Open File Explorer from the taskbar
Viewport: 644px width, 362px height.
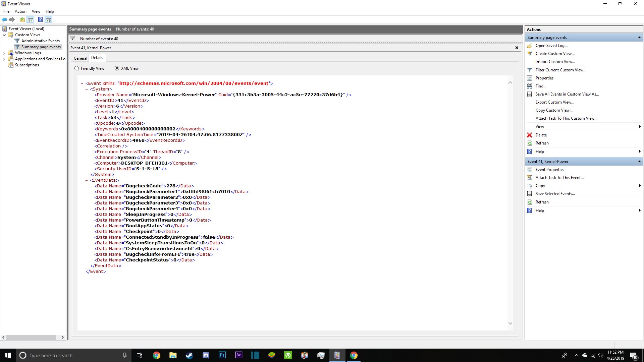click(173, 355)
